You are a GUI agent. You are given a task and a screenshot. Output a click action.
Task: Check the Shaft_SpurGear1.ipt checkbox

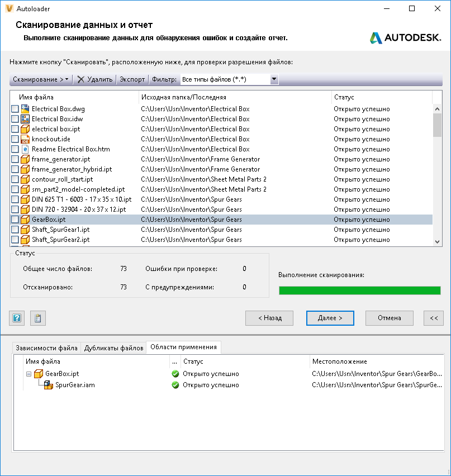[15, 229]
